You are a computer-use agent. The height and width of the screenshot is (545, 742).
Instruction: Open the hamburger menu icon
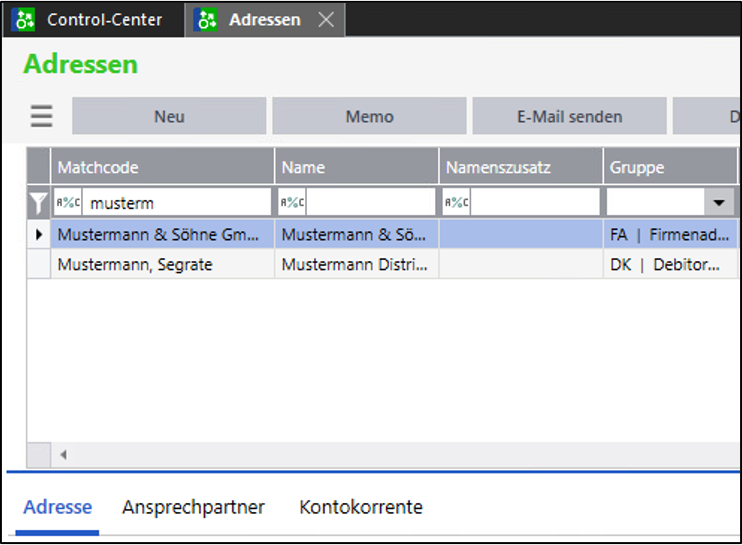[x=41, y=116]
